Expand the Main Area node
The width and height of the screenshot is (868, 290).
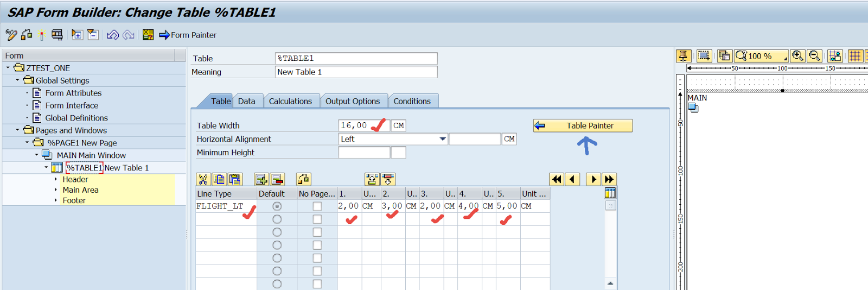tap(56, 190)
